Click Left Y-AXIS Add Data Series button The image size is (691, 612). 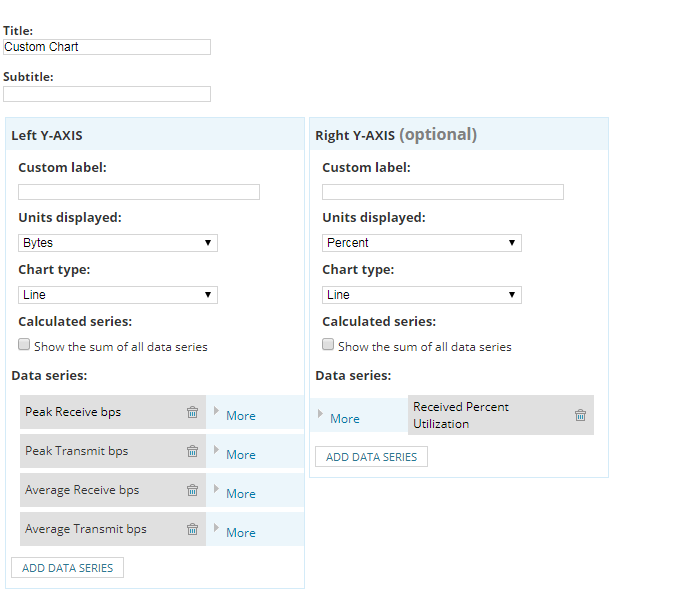[x=67, y=568]
